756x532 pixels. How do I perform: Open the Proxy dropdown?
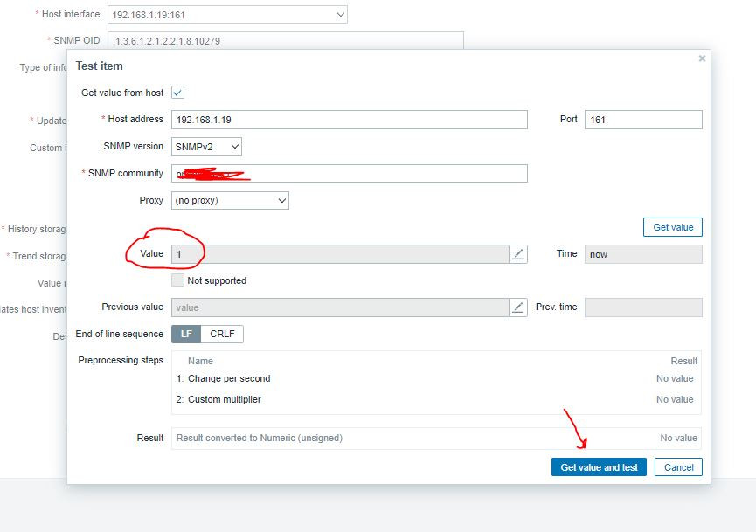click(230, 200)
